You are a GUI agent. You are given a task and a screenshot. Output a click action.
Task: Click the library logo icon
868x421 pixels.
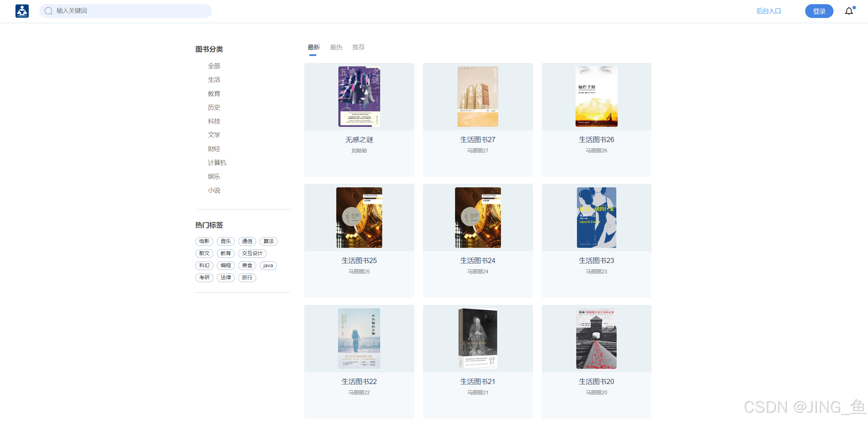click(22, 11)
